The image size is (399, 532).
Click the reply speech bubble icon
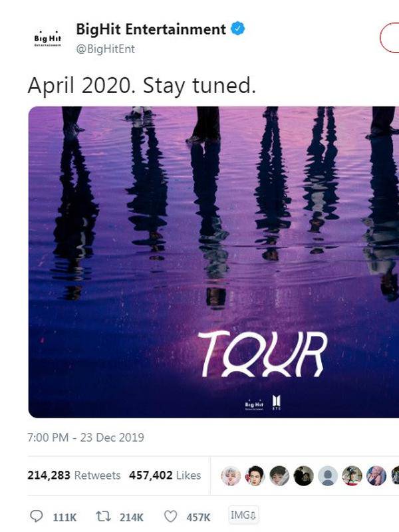[x=37, y=517]
